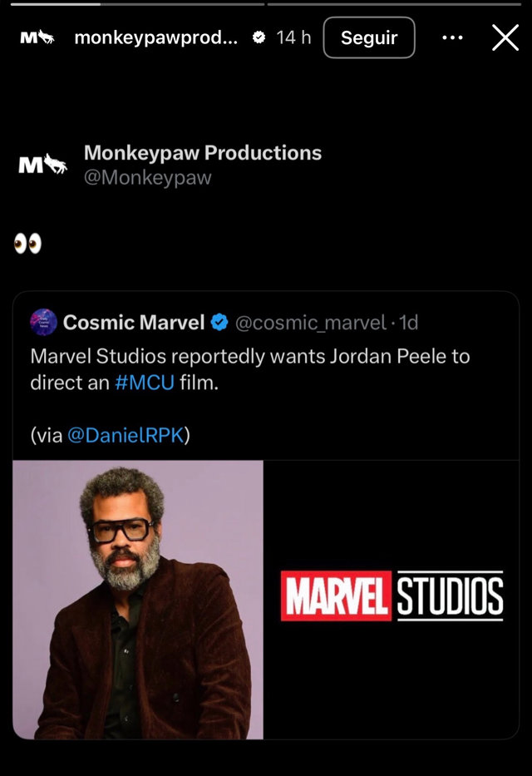Screen dimensions: 532x776
Task: Follow the #MCU hashtag link
Action: (x=145, y=383)
